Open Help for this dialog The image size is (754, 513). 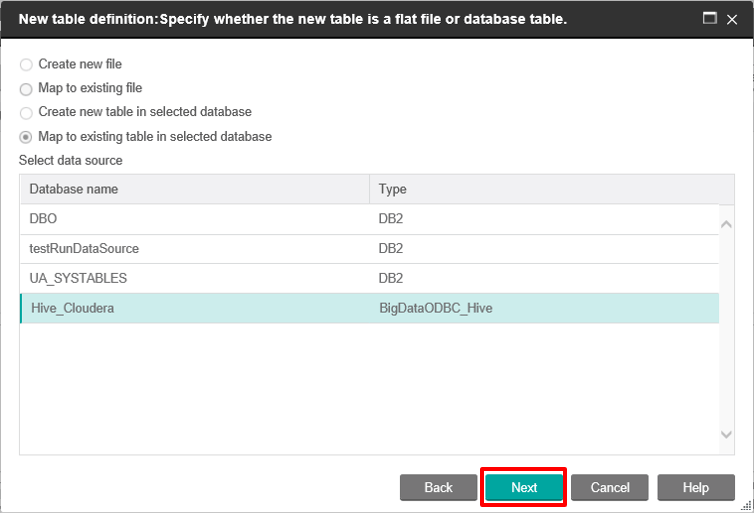[696, 488]
